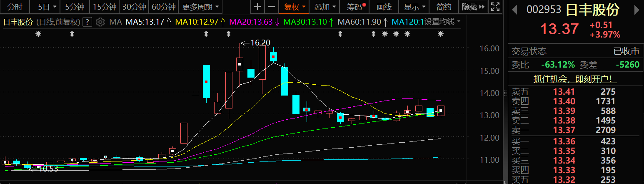This screenshot has height=184, width=644.
Task: Open the 设置均线 moving average dropdown
Action: (x=442, y=22)
